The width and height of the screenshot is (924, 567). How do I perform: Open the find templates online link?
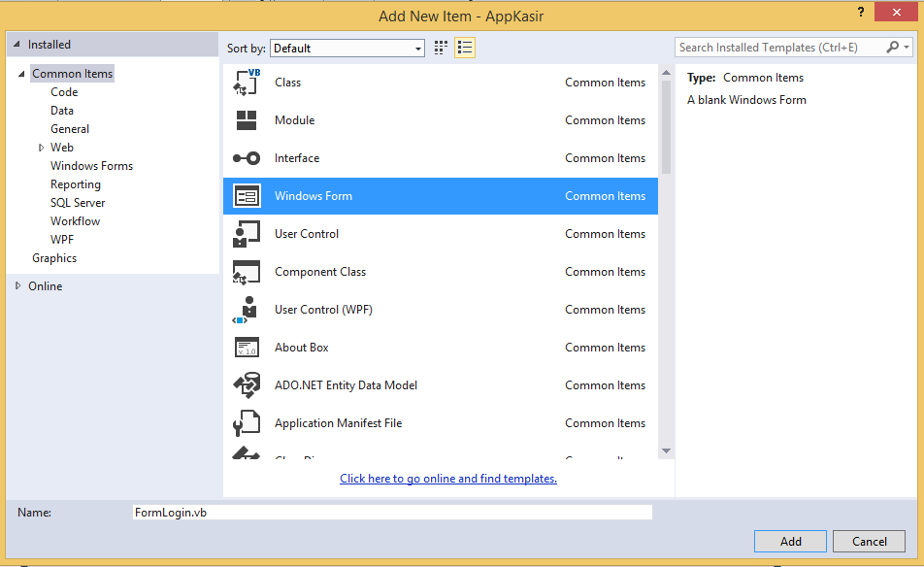tap(448, 479)
